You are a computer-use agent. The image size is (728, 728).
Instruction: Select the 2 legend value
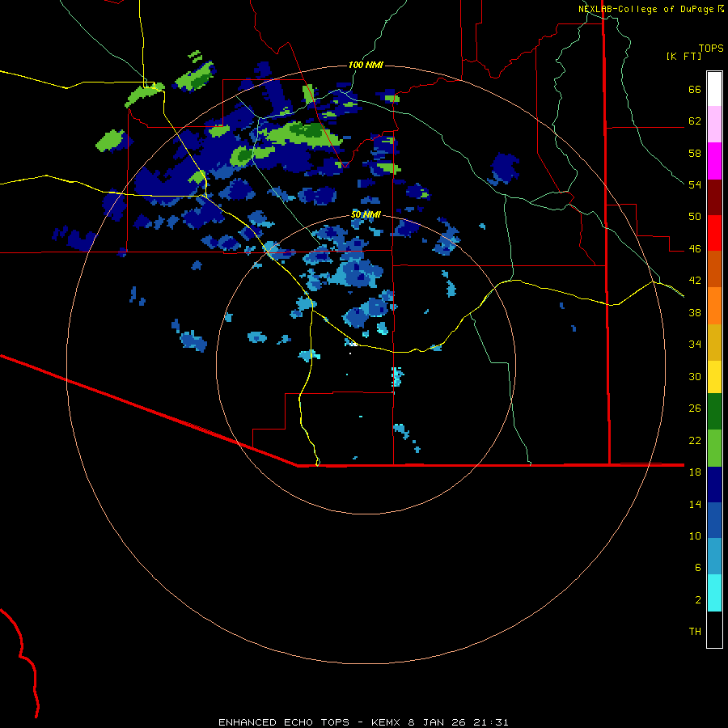pyautogui.click(x=698, y=600)
